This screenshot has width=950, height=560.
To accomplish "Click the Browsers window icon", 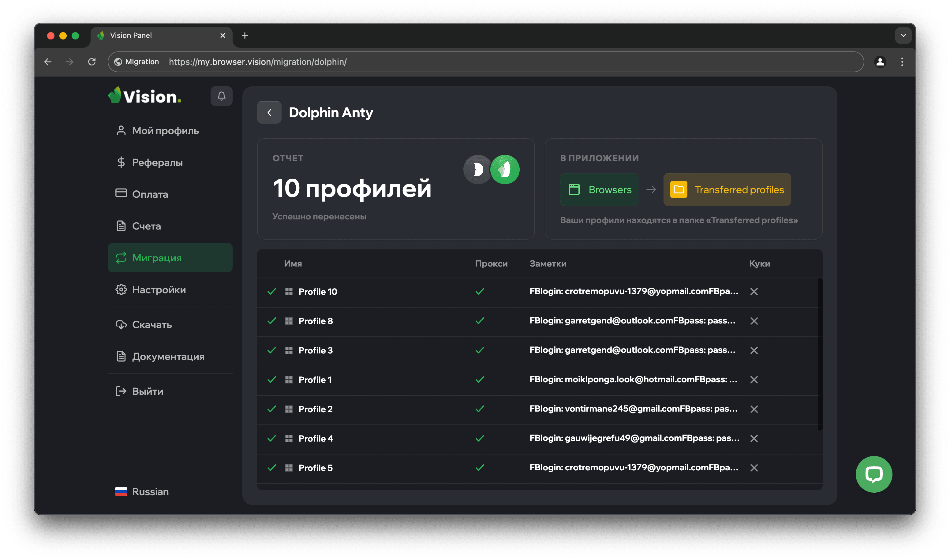I will pos(574,189).
